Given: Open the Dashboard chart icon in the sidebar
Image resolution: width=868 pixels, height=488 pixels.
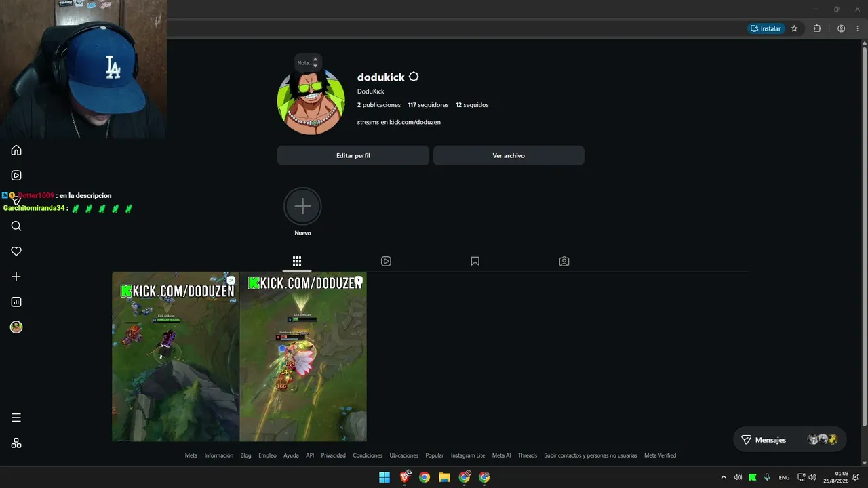Looking at the screenshot, I should point(16,302).
